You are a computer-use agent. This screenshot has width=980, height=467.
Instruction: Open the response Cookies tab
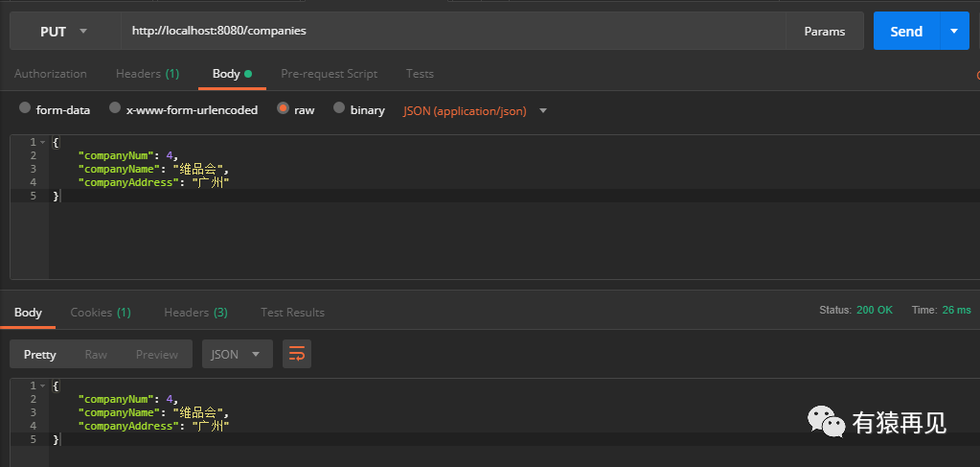pyautogui.click(x=100, y=312)
